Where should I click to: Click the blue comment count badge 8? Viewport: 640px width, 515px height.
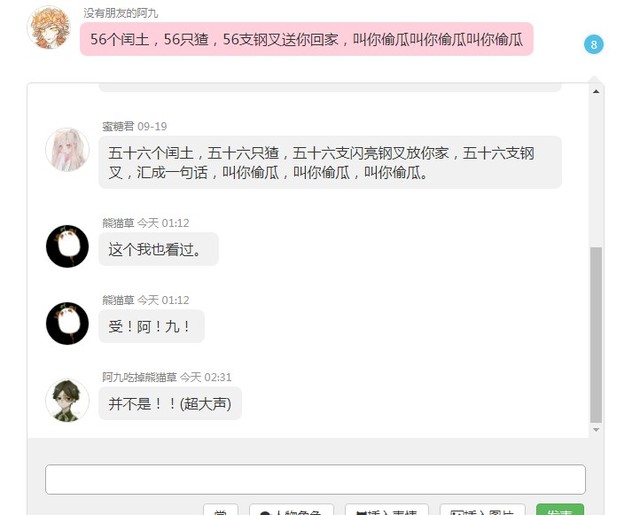click(x=593, y=44)
